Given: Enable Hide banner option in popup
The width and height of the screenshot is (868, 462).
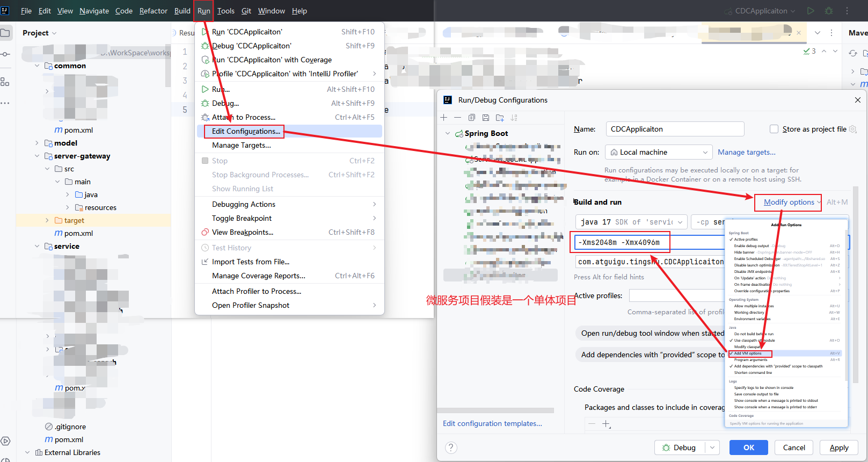Looking at the screenshot, I should point(745,252).
